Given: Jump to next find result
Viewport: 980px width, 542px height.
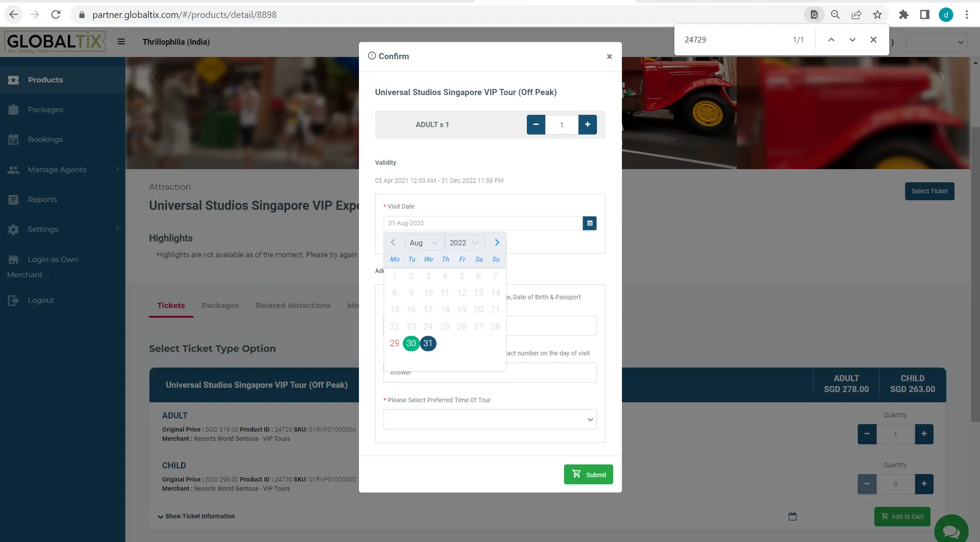Looking at the screenshot, I should pos(852,39).
